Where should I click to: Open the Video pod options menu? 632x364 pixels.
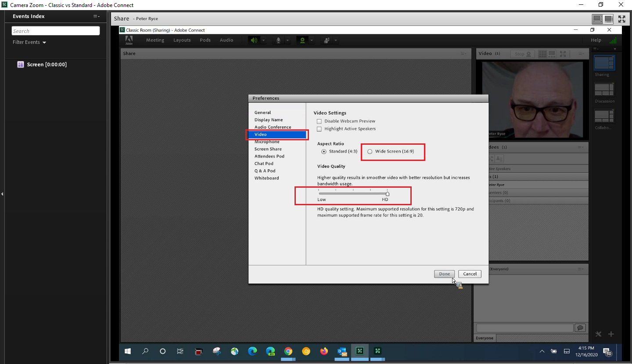click(x=582, y=54)
